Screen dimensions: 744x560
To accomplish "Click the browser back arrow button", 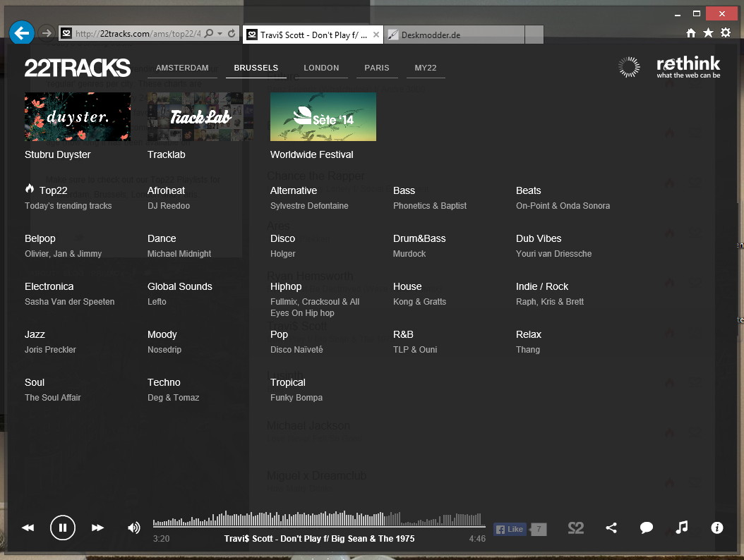I will (x=22, y=32).
